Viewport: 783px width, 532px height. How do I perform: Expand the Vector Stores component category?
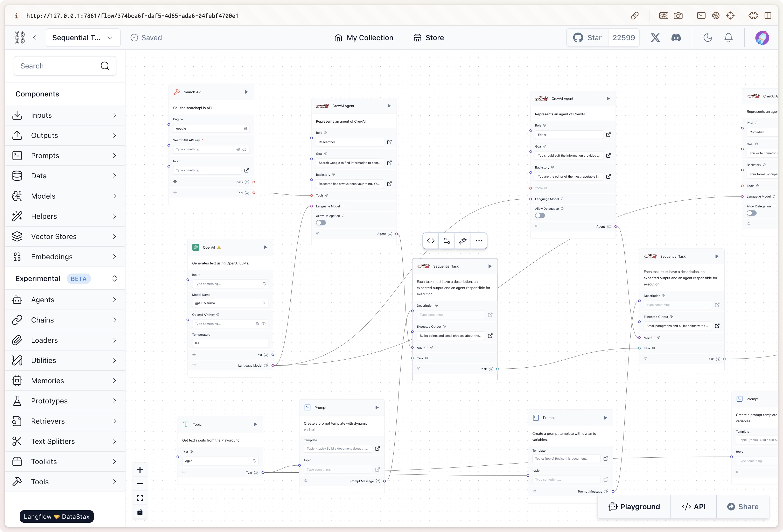click(65, 236)
